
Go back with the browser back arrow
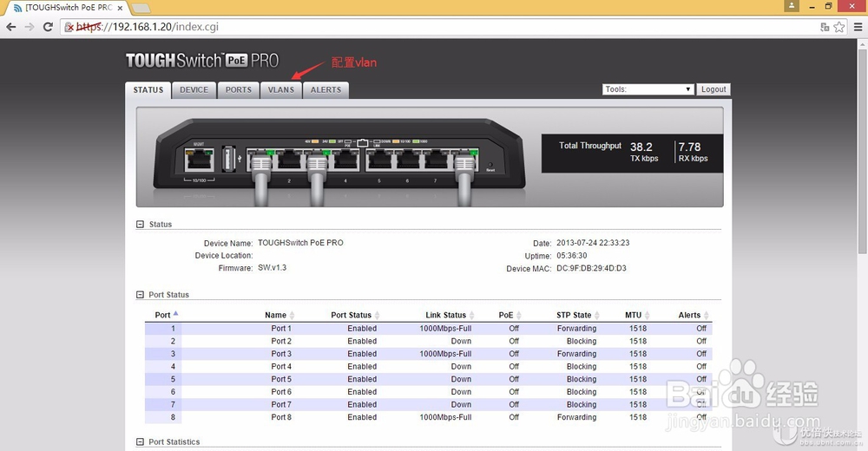coord(11,27)
